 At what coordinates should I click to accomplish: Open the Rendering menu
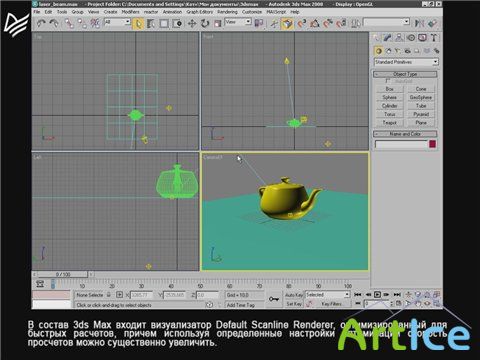(227, 12)
